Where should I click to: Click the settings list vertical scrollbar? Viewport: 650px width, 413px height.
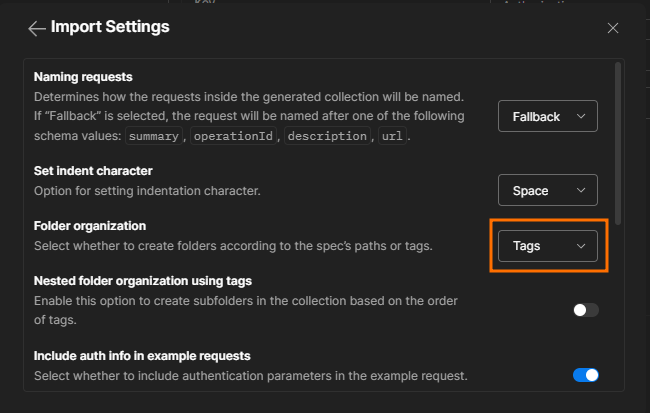[618, 140]
